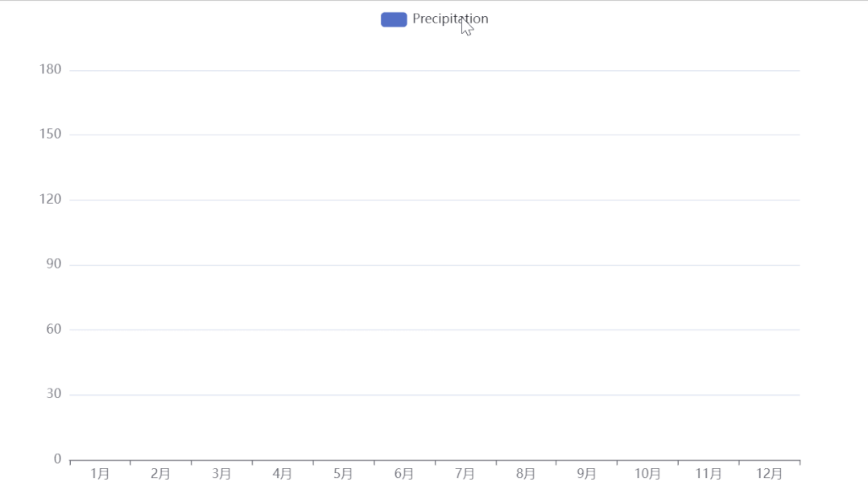868x490 pixels.
Task: Click the 1月 axis label
Action: click(x=101, y=474)
